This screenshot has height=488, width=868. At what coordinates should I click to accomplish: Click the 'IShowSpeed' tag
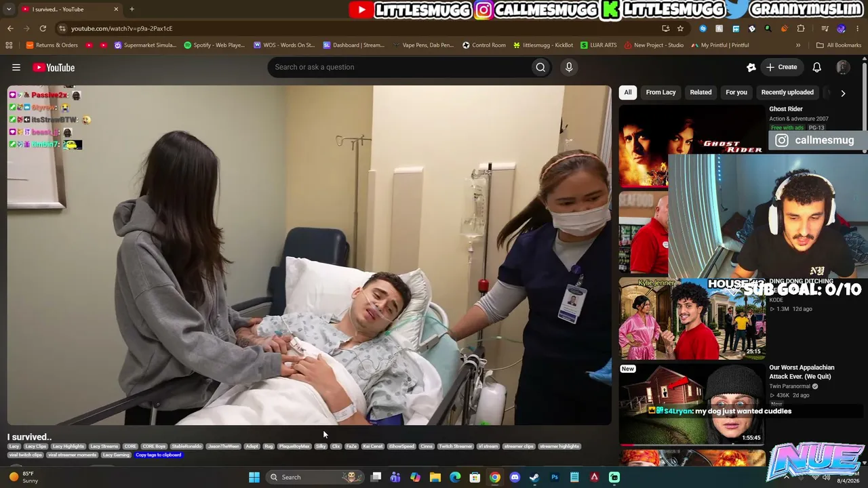[x=401, y=447]
